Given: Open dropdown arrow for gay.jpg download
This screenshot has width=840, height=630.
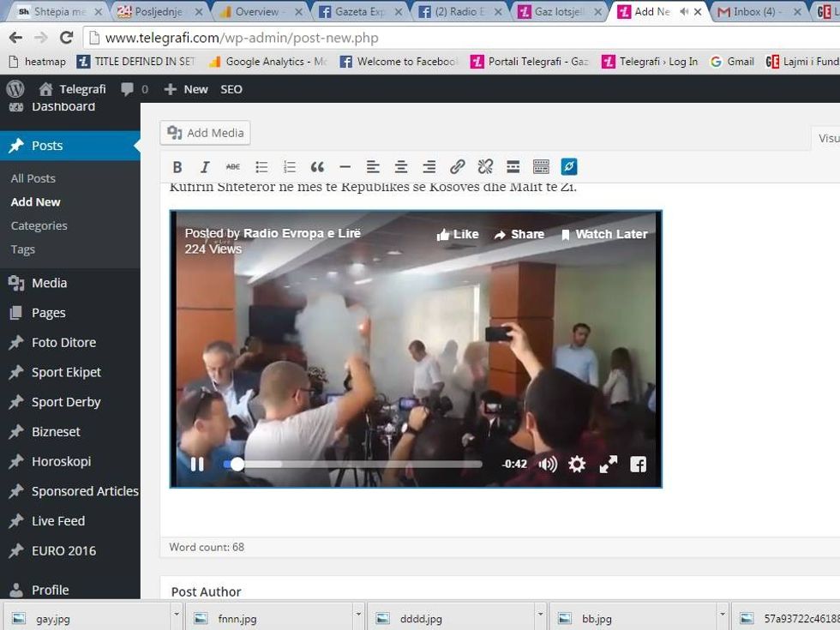Looking at the screenshot, I should (176, 615).
